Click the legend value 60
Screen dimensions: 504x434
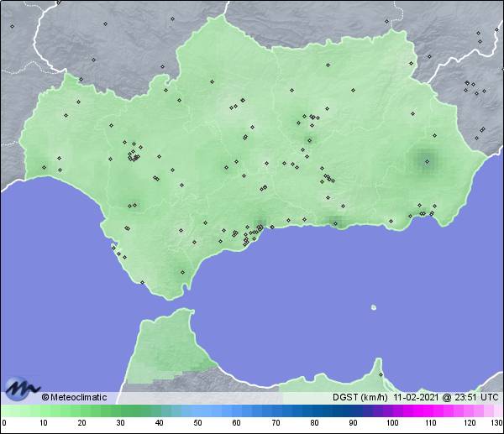[x=237, y=423]
